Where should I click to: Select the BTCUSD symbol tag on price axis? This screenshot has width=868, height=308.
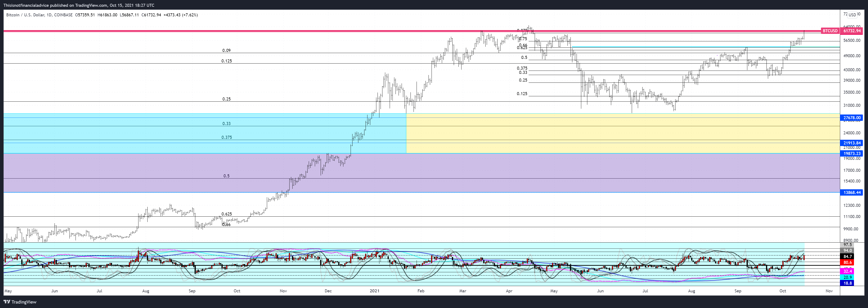[x=830, y=31]
